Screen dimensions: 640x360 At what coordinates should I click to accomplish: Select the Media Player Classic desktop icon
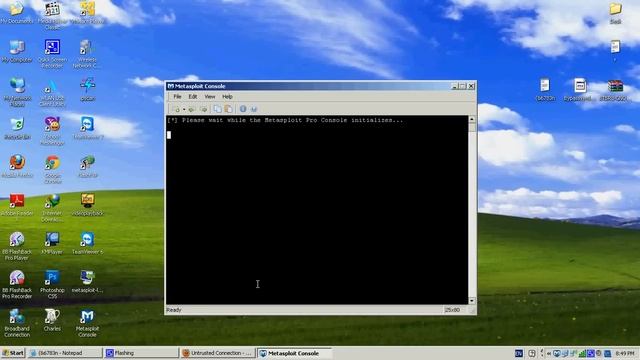tap(52, 16)
